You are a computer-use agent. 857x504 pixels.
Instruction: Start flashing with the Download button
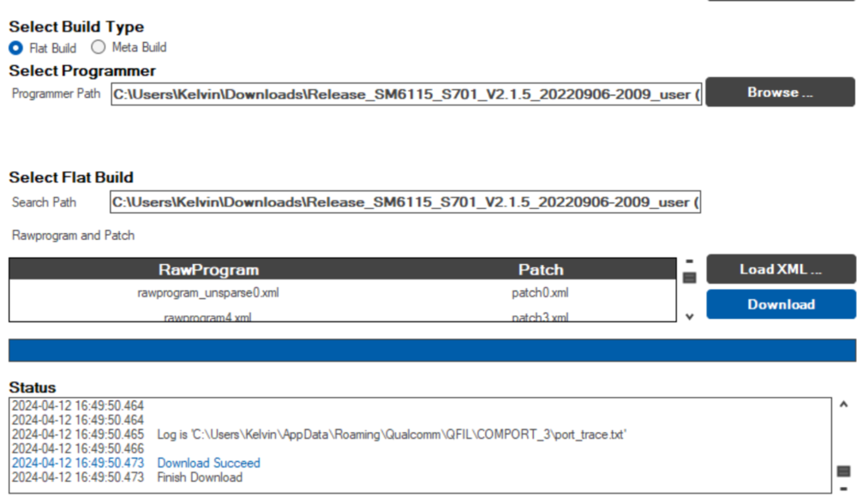pyautogui.click(x=781, y=304)
